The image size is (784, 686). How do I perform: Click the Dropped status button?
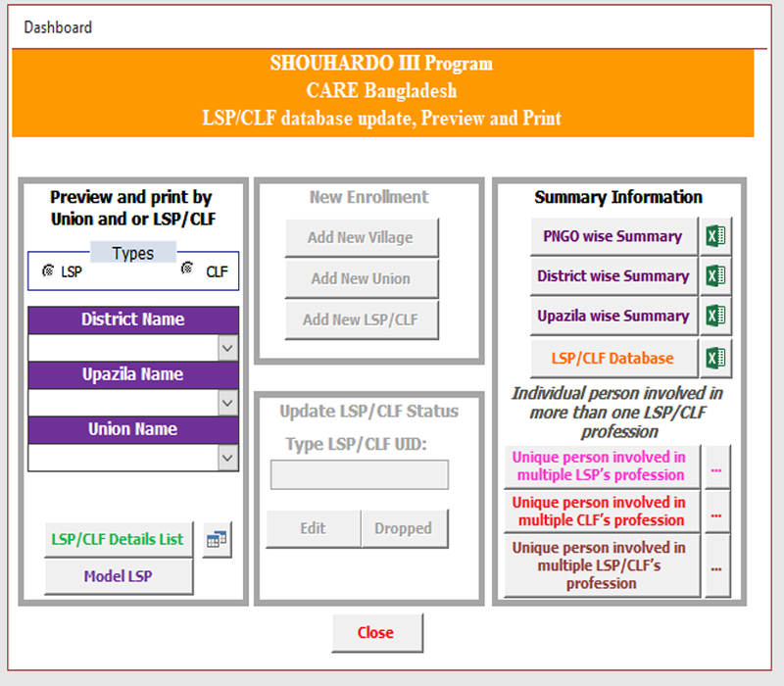click(404, 528)
